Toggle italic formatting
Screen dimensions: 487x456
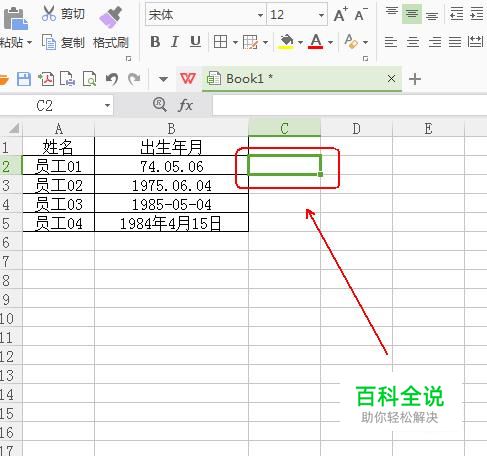(x=175, y=42)
